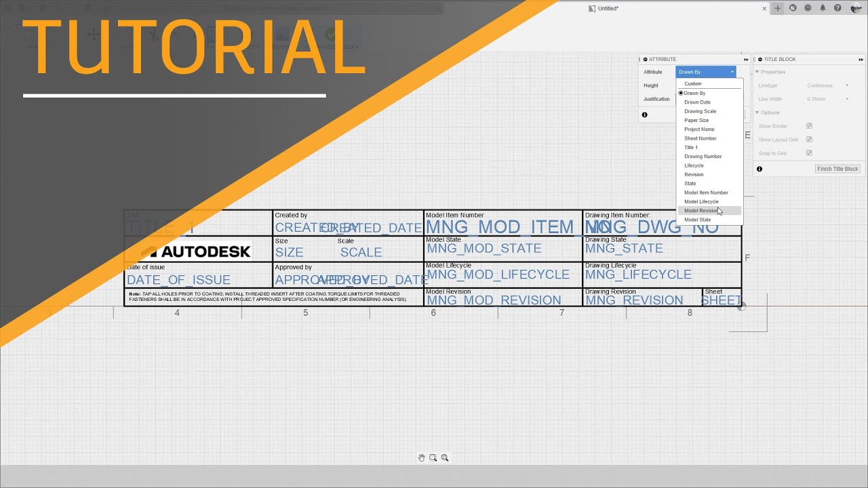Click the info icon in the TITLE BLOCK panel
Image resolution: width=868 pixels, height=488 pixels.
759,169
